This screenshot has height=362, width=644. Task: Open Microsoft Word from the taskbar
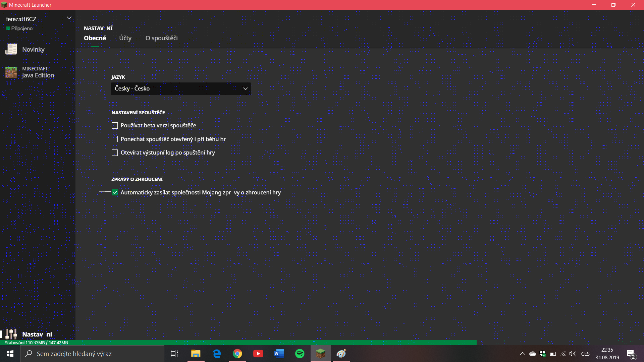pos(279,354)
